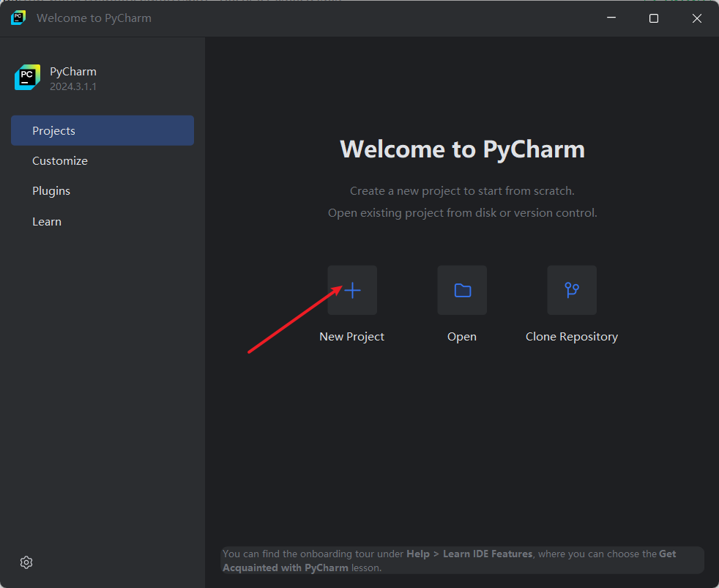Click the 'Create a new project' description line

point(462,191)
